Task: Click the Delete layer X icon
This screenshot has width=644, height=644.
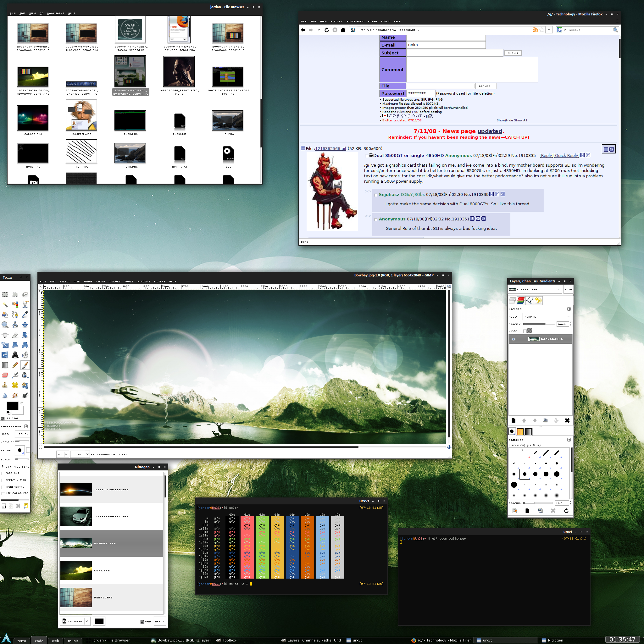Action: click(567, 421)
